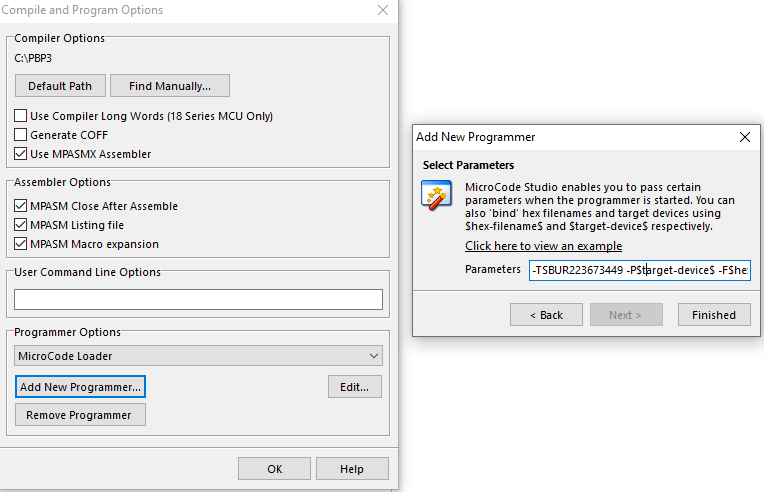Close the Compile and Program Options window
This screenshot has width=764, height=492.
point(383,10)
